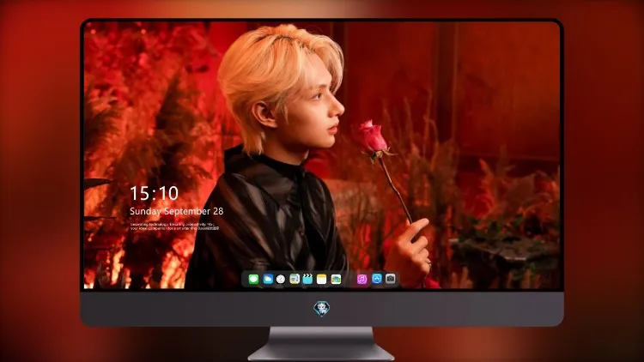
Task: Click the dock gap between Wallet and Music
Action: pos(349,279)
